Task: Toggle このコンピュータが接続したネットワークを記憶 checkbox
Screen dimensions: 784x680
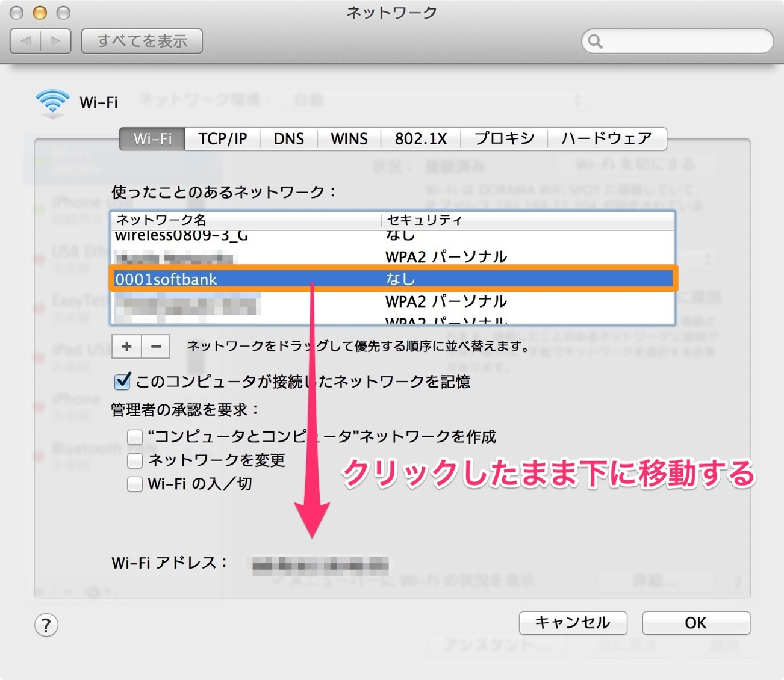Action: coord(122,381)
